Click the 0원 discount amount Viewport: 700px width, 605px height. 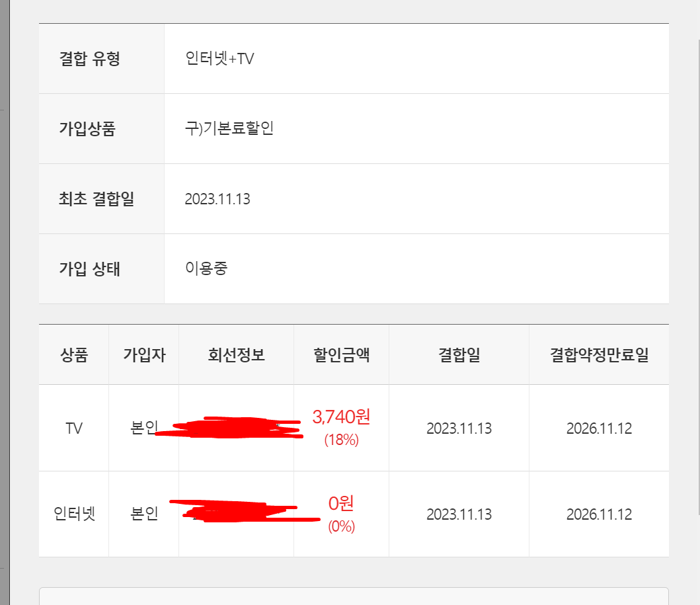pyautogui.click(x=342, y=503)
